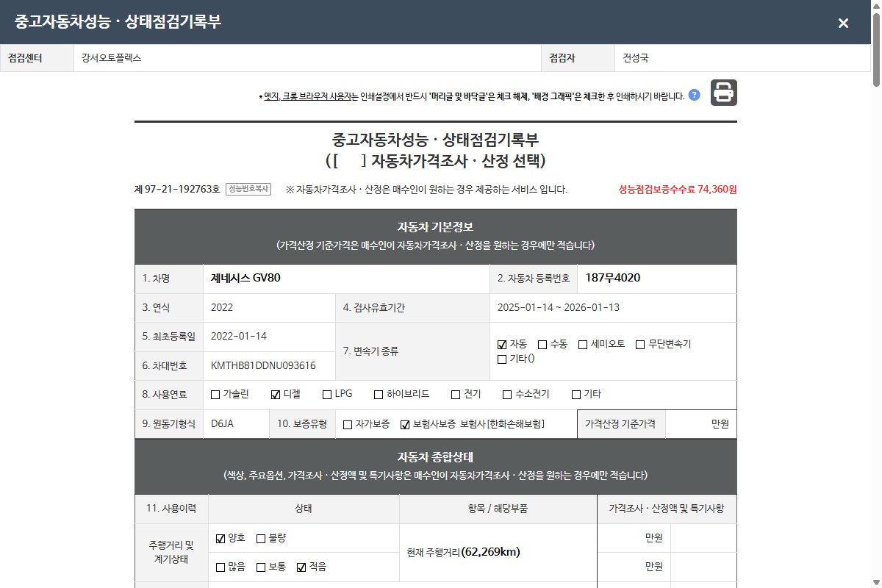Check the 무단변속기 checkbox

coord(640,344)
